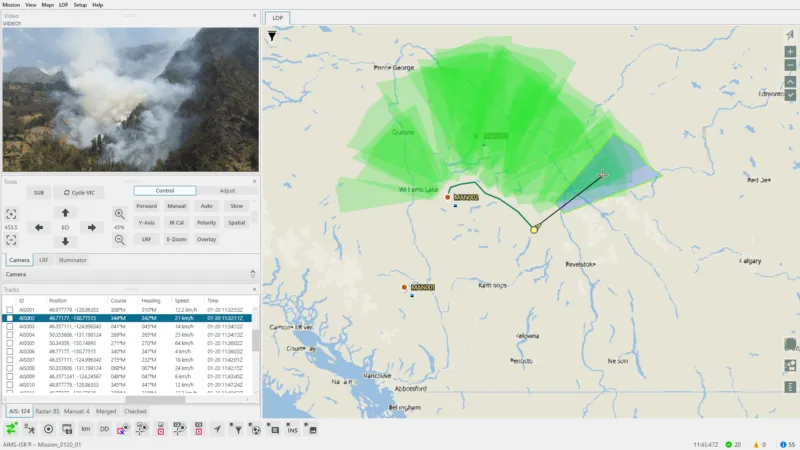
Task: Sort tracks by Speed column header
Action: (x=182, y=301)
